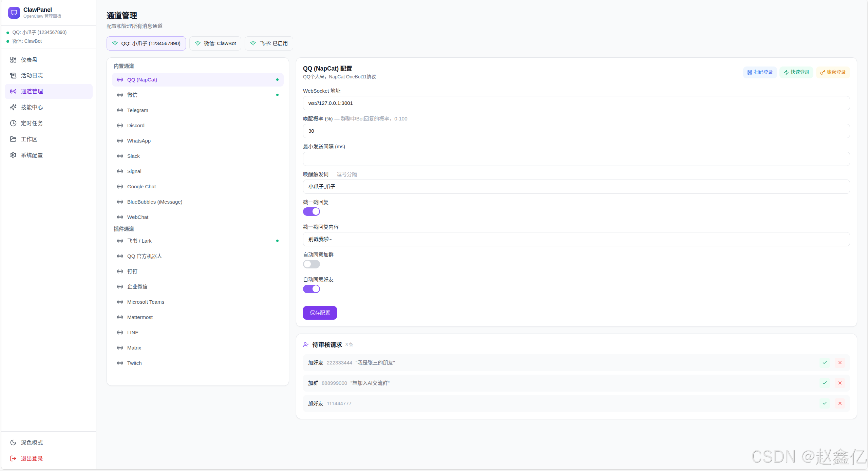Select the 飞书: 已启用 channel tab
The width and height of the screenshot is (868, 471).
269,43
